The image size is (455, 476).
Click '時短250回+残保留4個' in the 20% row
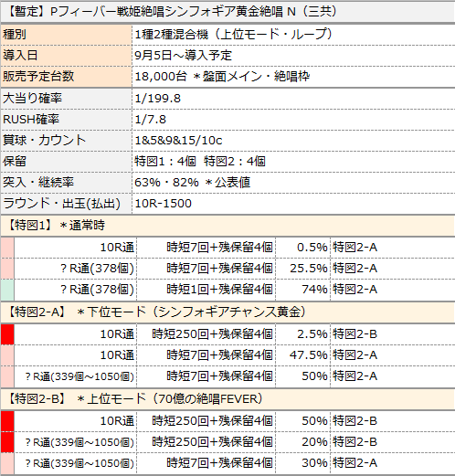tap(212, 442)
